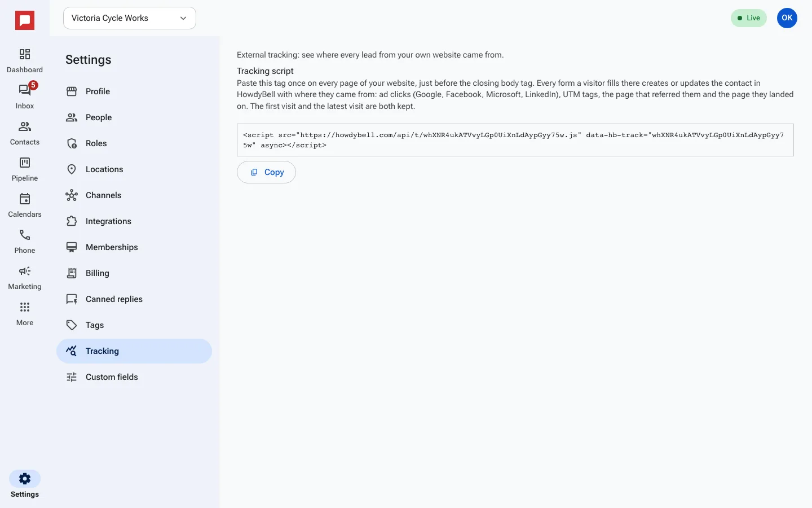Image resolution: width=812 pixels, height=508 pixels.
Task: Open the OK user avatar menu
Action: coord(787,18)
